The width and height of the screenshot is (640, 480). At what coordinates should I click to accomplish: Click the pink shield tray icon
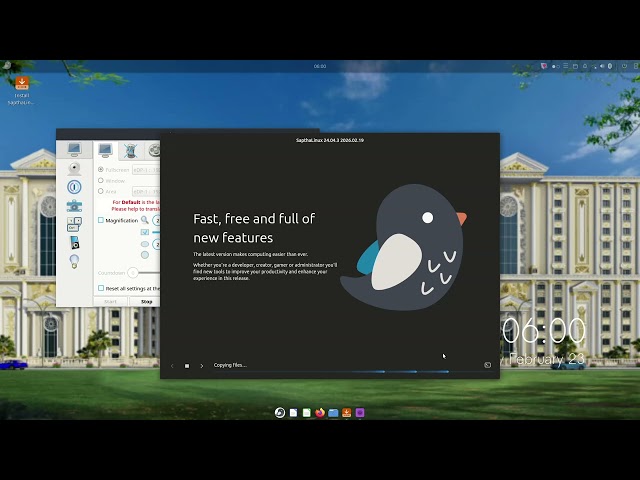pos(544,66)
